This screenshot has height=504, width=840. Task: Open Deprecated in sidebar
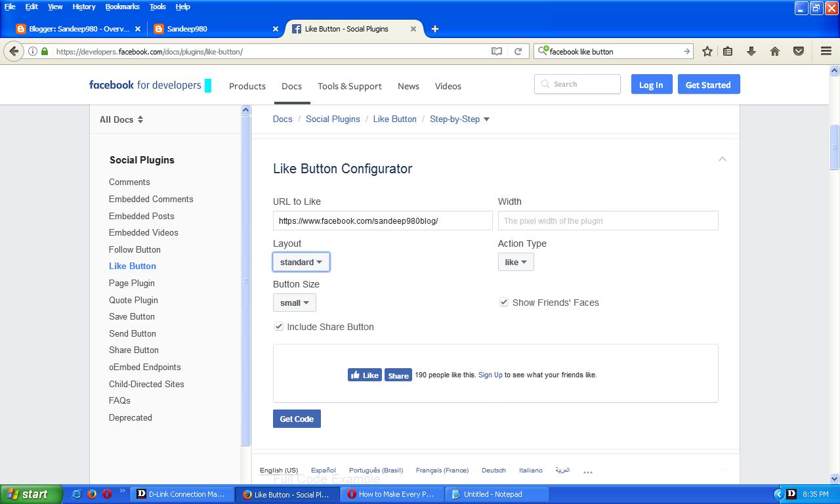131,417
